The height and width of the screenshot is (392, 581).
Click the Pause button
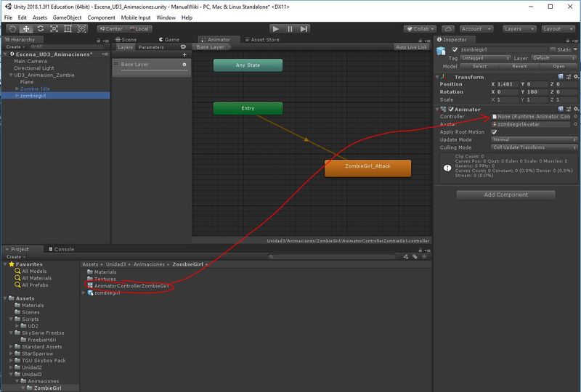pos(290,29)
